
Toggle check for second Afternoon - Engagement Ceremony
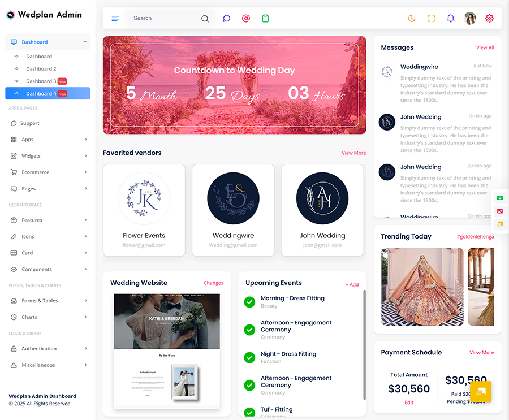[x=249, y=386]
